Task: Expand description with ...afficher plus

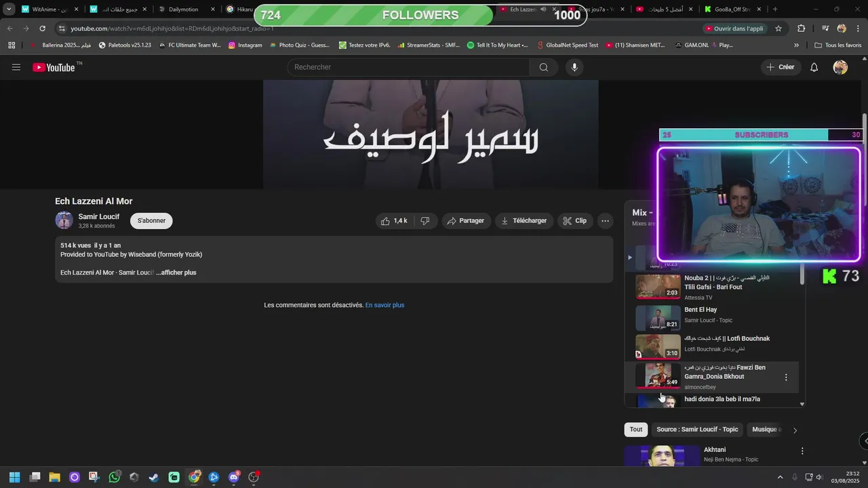Action: point(176,272)
